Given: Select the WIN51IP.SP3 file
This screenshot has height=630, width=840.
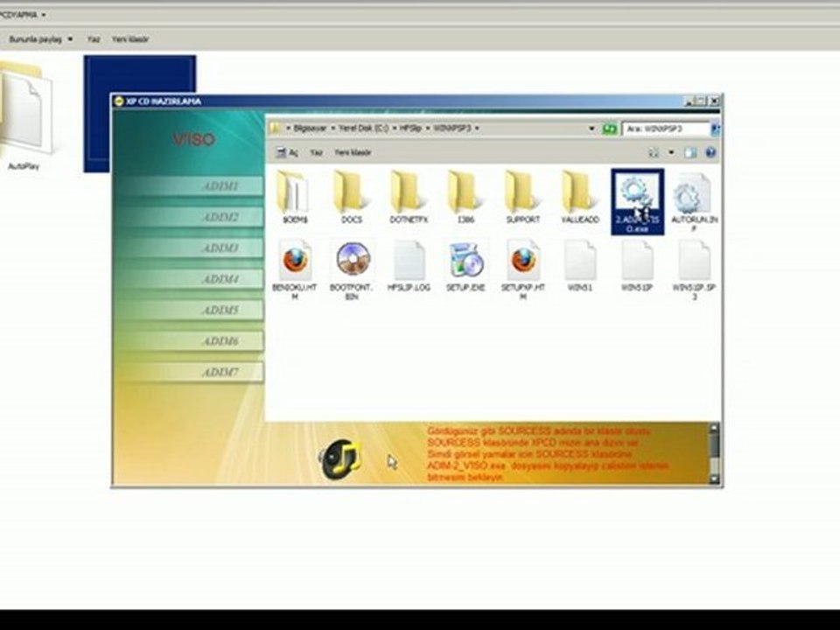Looking at the screenshot, I should (x=694, y=269).
